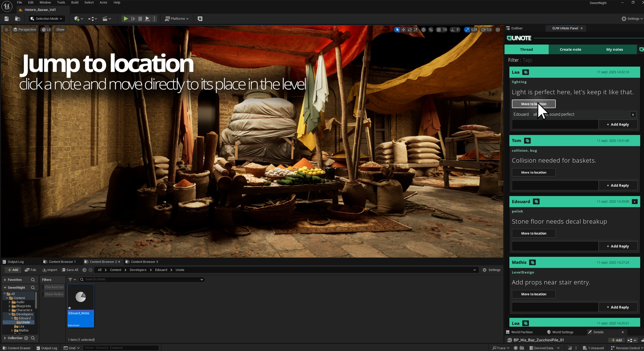Image resolution: width=644 pixels, height=351 pixels.
Task: Expand the Blueprints folder in tree
Action: tap(10, 306)
